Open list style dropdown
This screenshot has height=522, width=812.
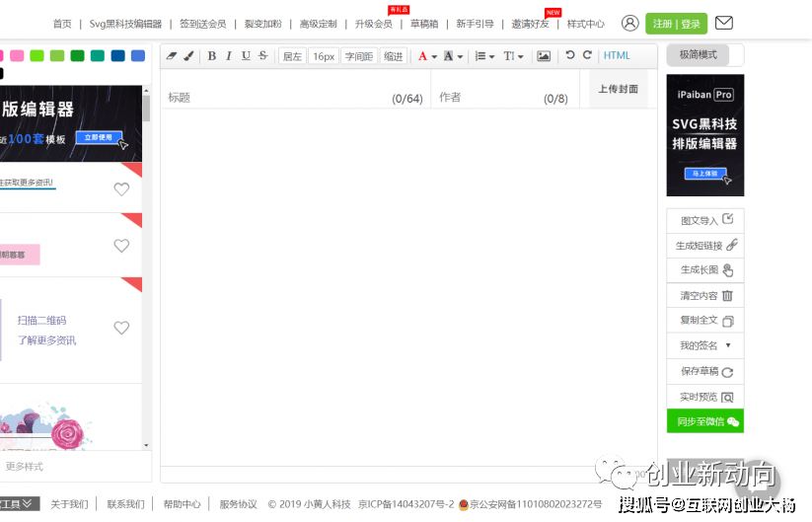tap(484, 56)
